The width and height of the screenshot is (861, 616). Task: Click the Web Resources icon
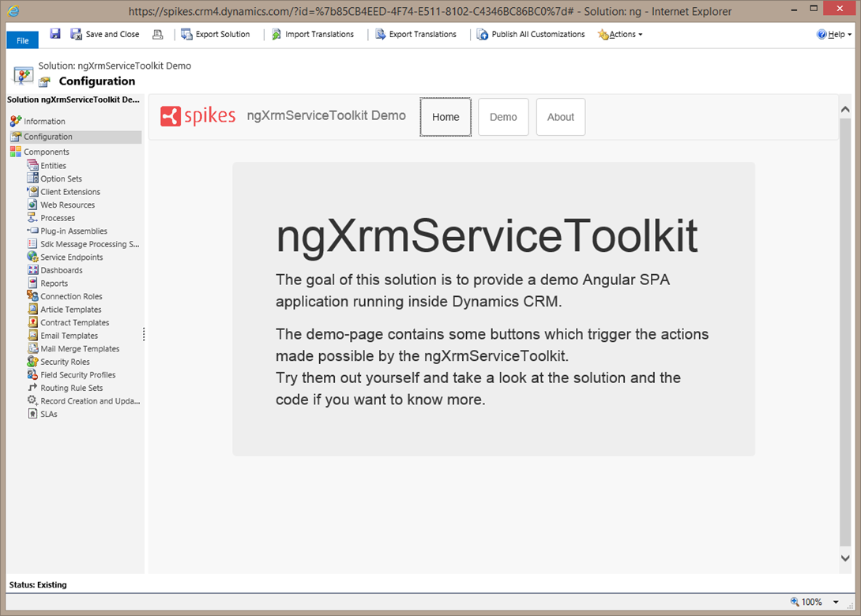point(33,205)
